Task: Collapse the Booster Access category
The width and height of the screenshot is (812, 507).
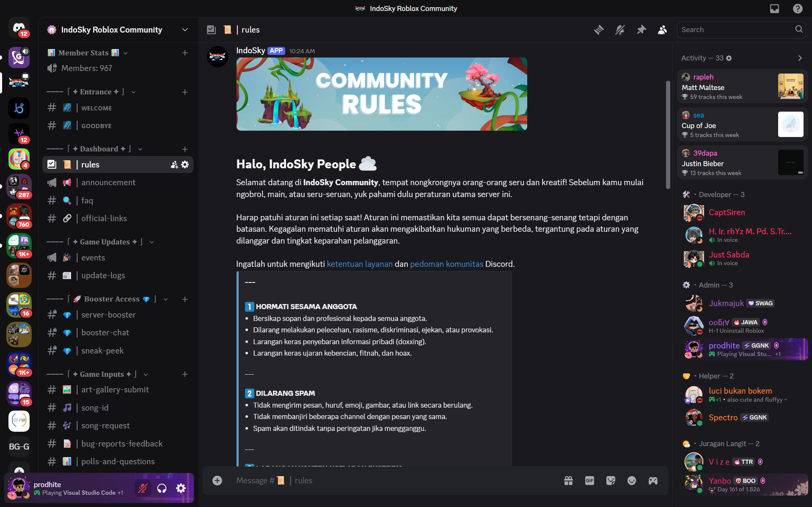Action: click(107, 299)
